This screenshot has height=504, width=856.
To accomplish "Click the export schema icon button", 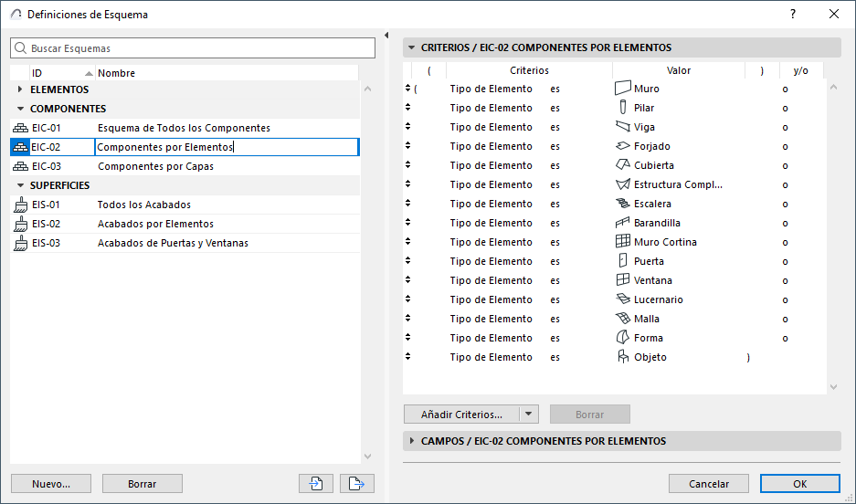I will coord(356,484).
